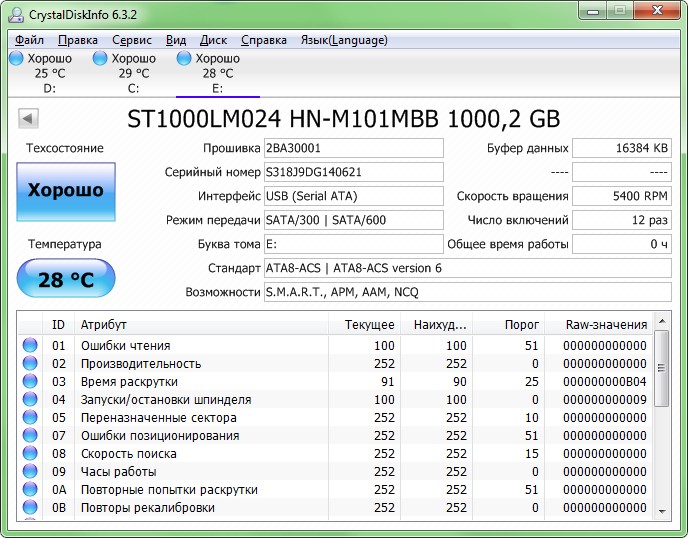Click the 28 °C temperature button
Screen dimensions: 688x538
tap(66, 278)
